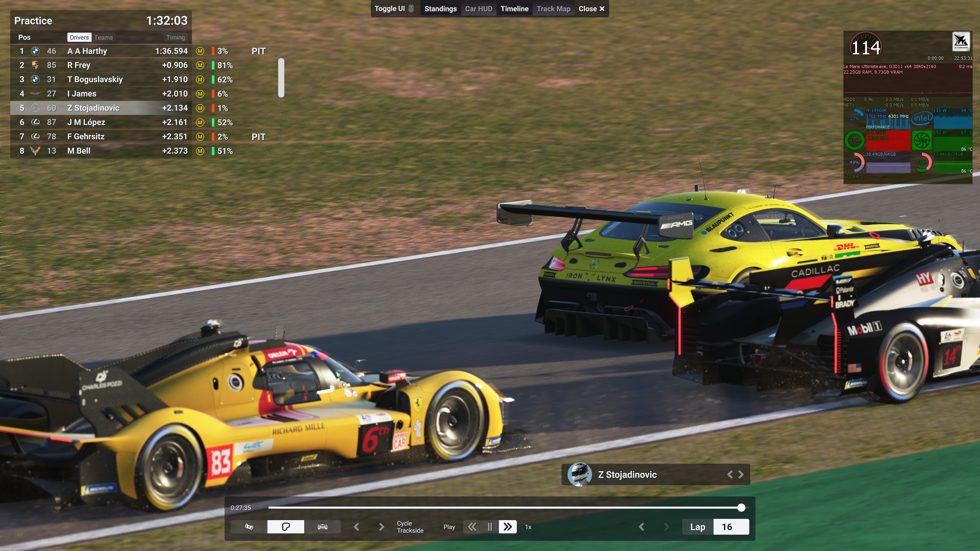Image resolution: width=980 pixels, height=551 pixels.
Task: Click the PIT status for A A Harthy
Action: (x=258, y=51)
